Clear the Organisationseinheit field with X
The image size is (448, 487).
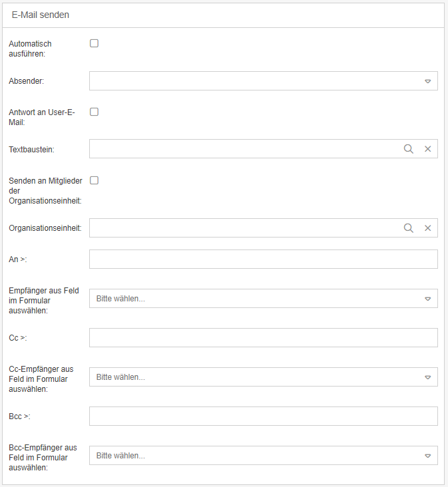coord(428,228)
